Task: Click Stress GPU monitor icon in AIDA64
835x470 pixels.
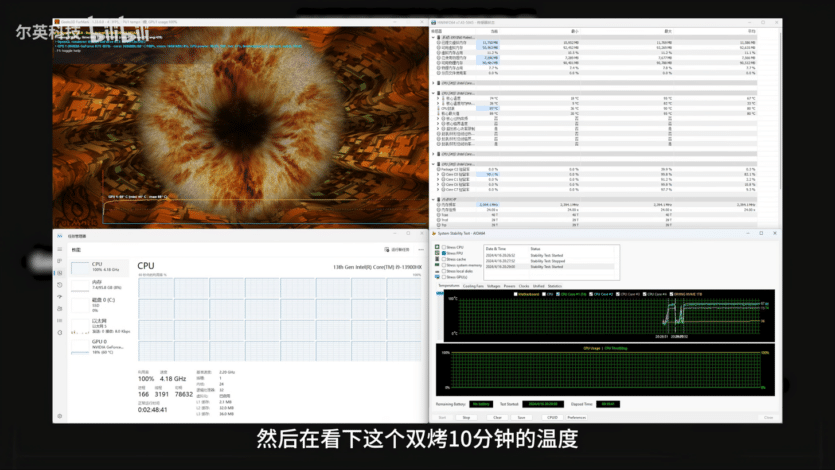Action: (437, 277)
